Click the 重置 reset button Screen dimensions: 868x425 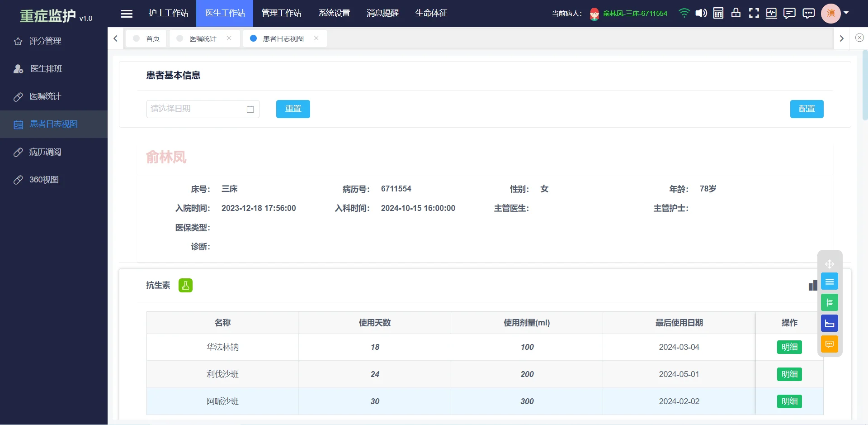tap(293, 109)
